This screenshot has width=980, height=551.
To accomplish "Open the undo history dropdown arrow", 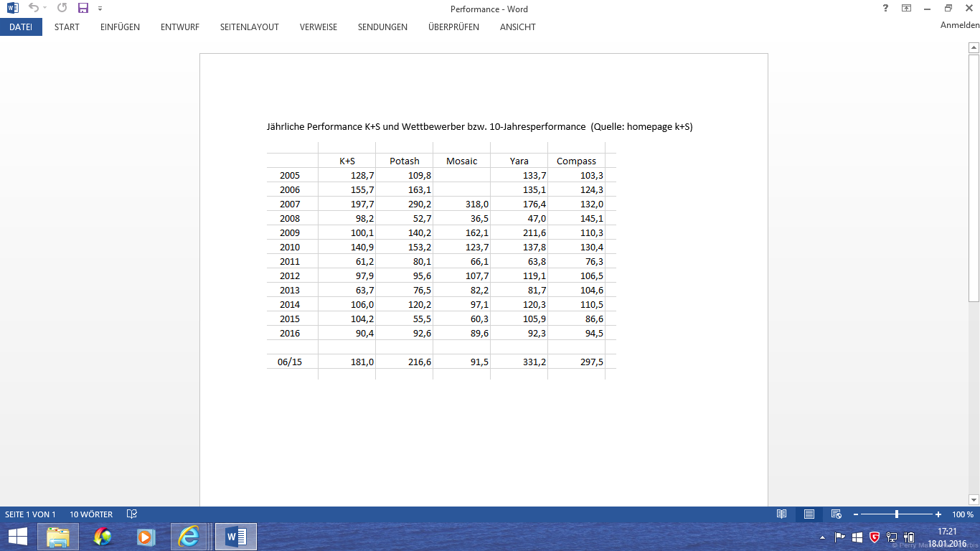I will coord(44,9).
